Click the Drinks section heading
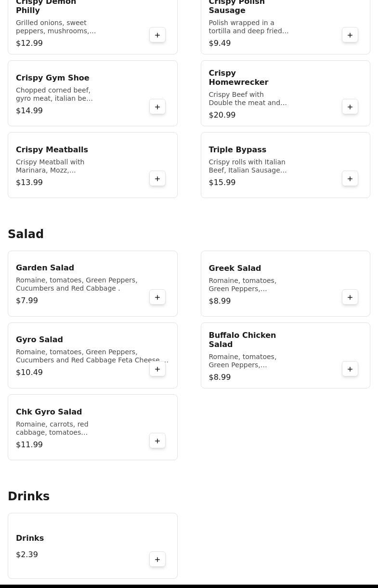 29,496
